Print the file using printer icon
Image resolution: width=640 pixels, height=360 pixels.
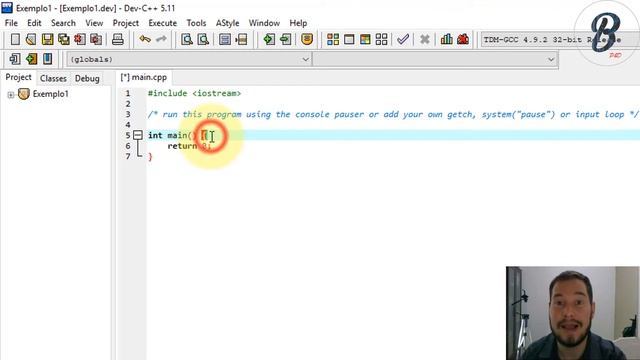[x=118, y=39]
